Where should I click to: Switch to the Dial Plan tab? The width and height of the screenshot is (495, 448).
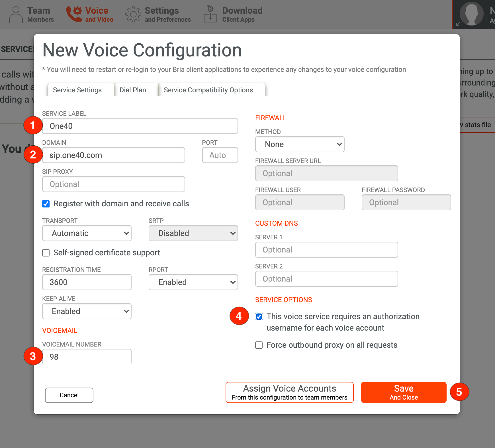pos(133,90)
